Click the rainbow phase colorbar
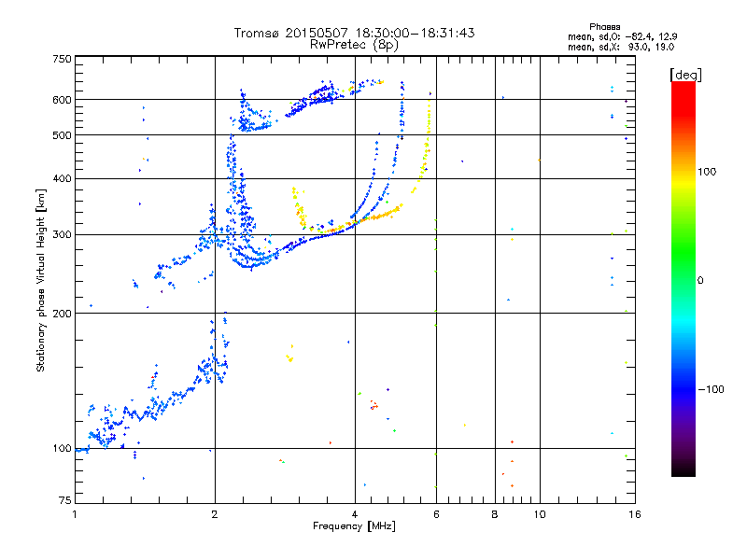Screen dimensions: 747x560 pyautogui.click(x=684, y=278)
